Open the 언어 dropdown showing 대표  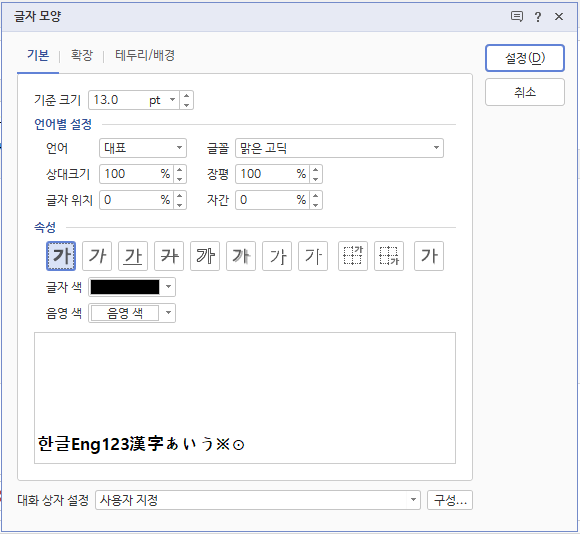143,148
